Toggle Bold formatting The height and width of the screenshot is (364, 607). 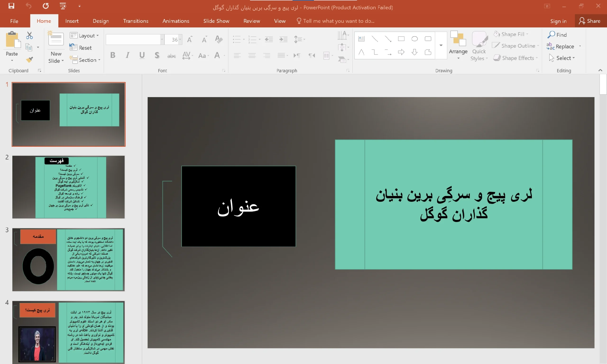coord(113,55)
